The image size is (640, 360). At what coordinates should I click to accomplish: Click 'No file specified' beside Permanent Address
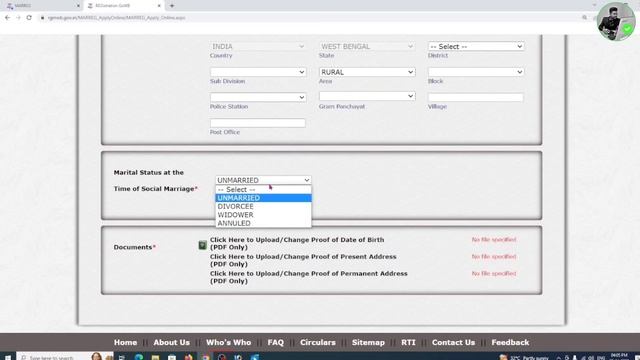pos(494,273)
